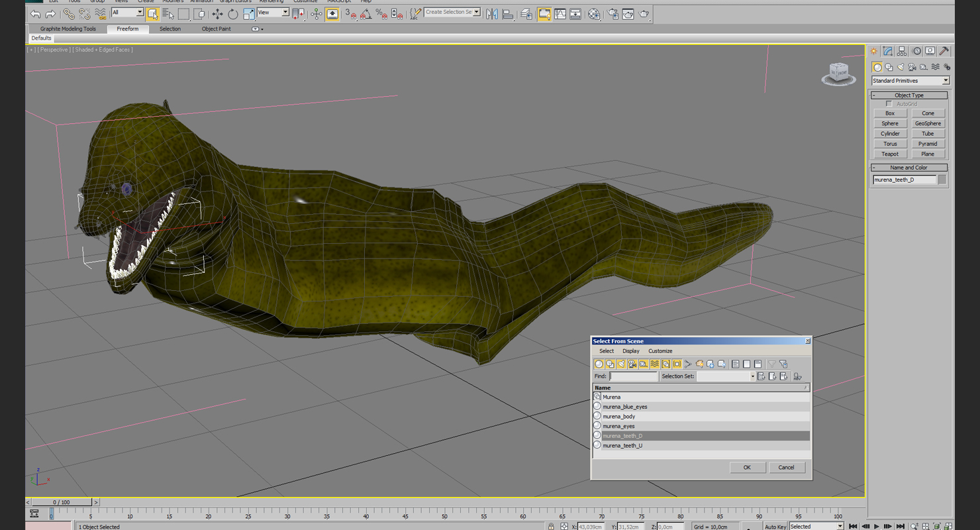Screen dimensions: 980x530
Task: Open the Create Selection Set dropdown
Action: [452, 12]
